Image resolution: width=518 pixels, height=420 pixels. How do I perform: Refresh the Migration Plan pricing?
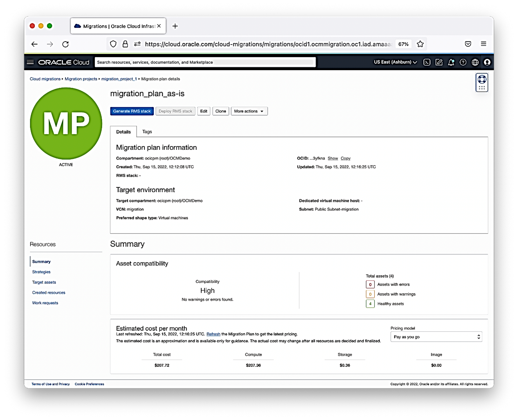pyautogui.click(x=214, y=334)
